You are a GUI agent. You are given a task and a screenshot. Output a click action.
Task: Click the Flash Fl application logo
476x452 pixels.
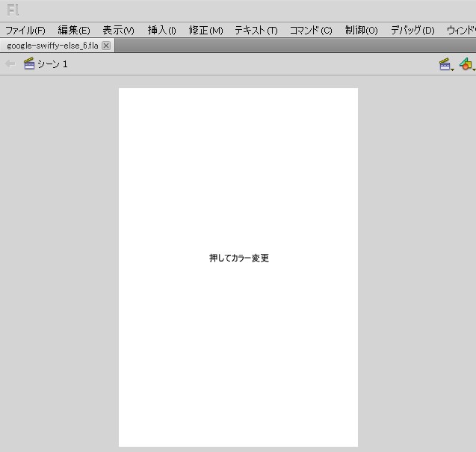pos(13,10)
